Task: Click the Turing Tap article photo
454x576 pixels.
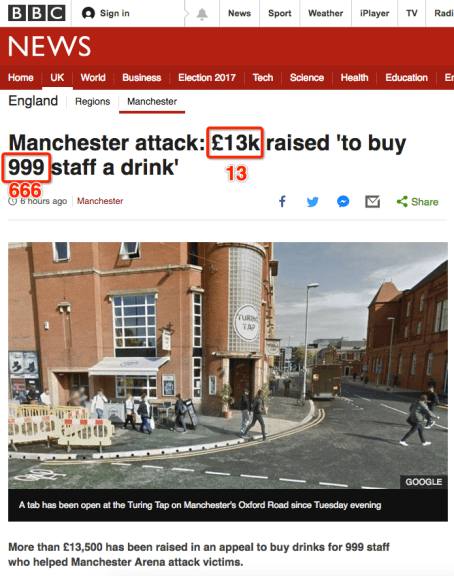Action: 228,366
